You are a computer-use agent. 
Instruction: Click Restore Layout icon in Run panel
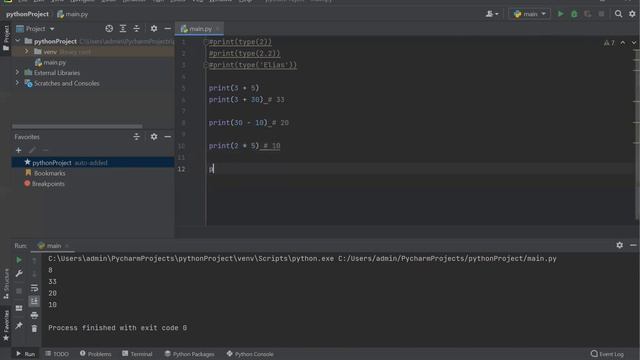[19, 308]
